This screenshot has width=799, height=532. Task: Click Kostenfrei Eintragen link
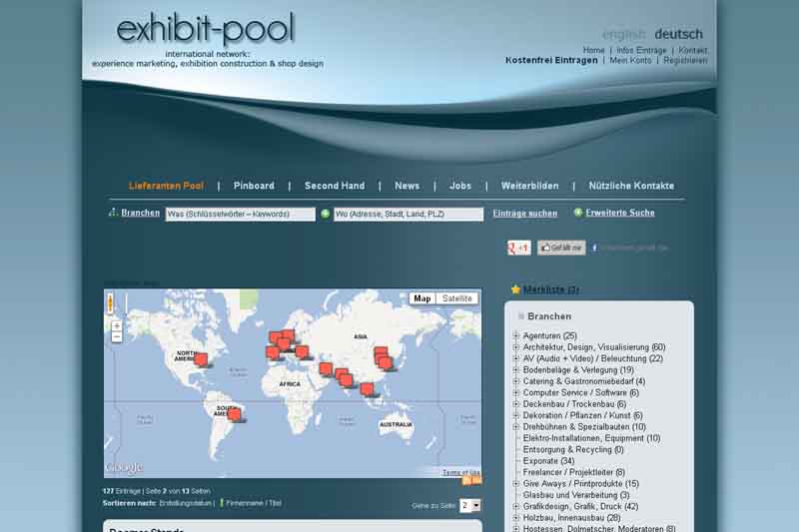coord(551,60)
